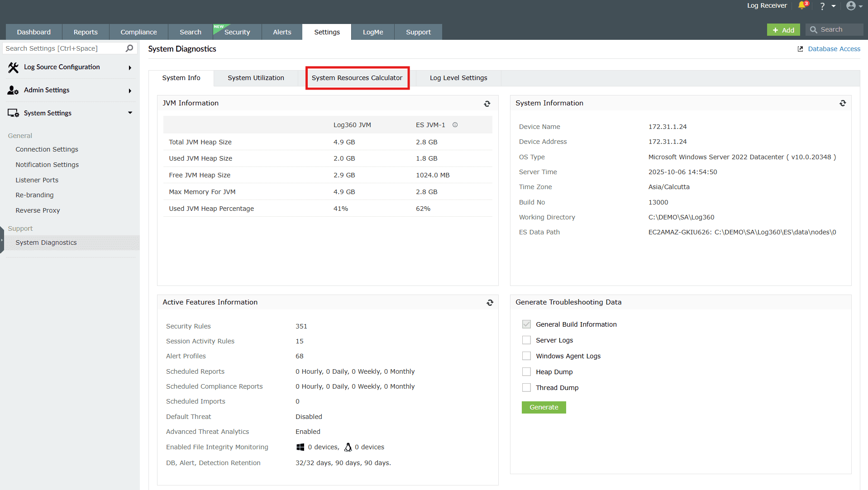Open the Search tab in the top navigation

click(191, 32)
